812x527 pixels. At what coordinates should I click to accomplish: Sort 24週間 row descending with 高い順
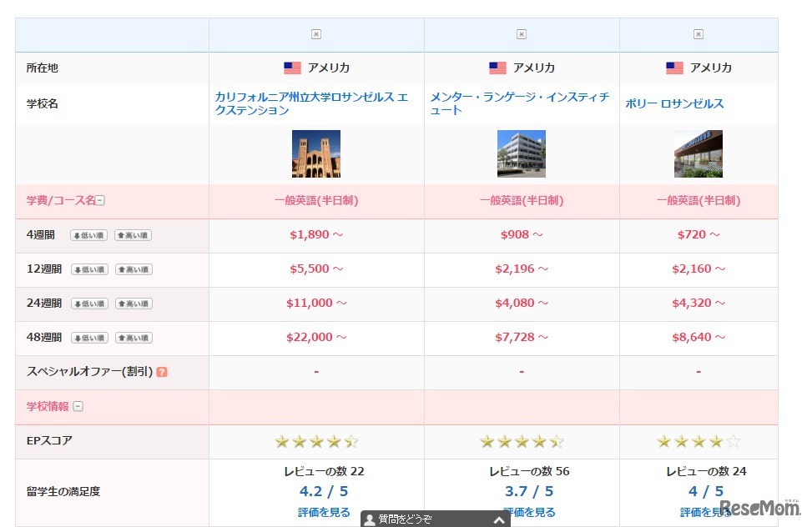tap(134, 304)
